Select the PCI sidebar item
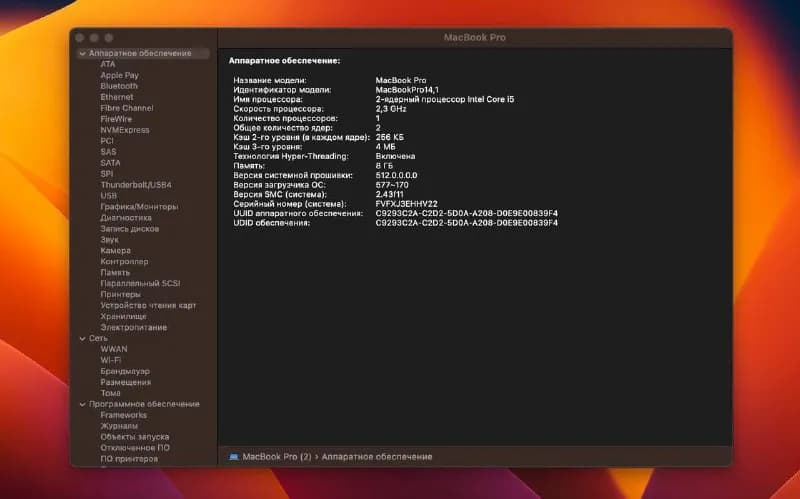This screenshot has height=499, width=800. coord(107,141)
